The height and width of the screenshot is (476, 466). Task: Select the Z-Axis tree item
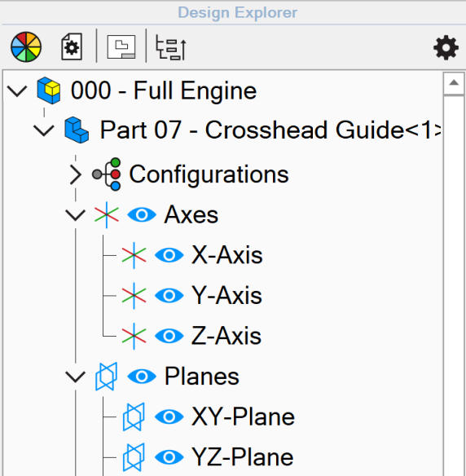tap(226, 336)
